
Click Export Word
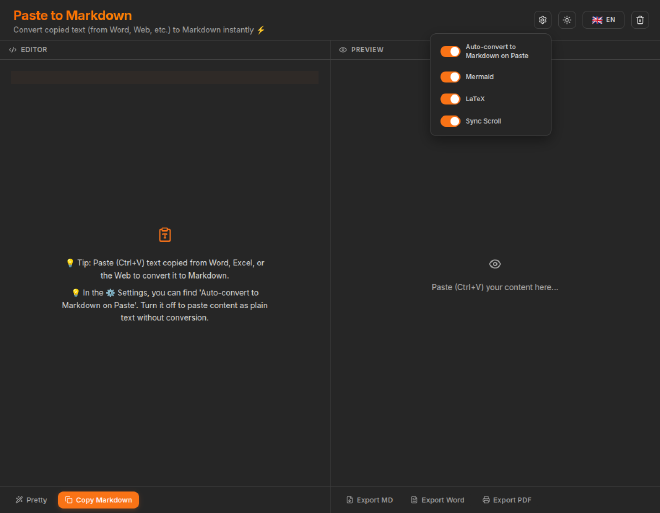[x=437, y=500]
